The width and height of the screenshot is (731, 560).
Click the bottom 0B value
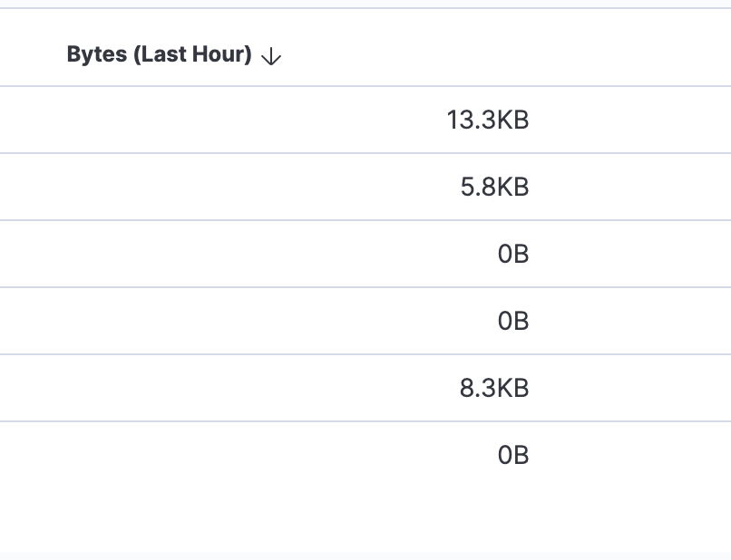(x=513, y=455)
